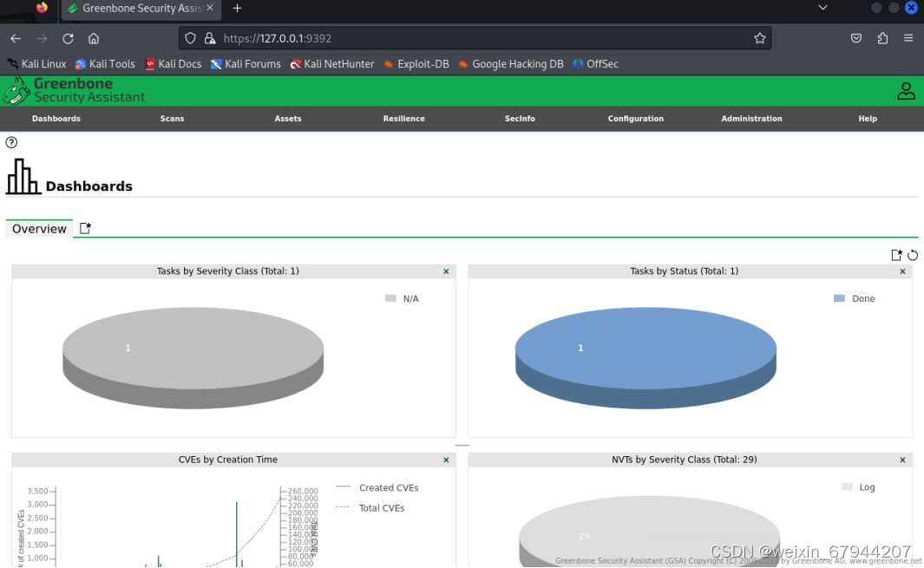Click the site security padlock icon
Image resolution: width=924 pixels, height=568 pixels.
point(210,38)
